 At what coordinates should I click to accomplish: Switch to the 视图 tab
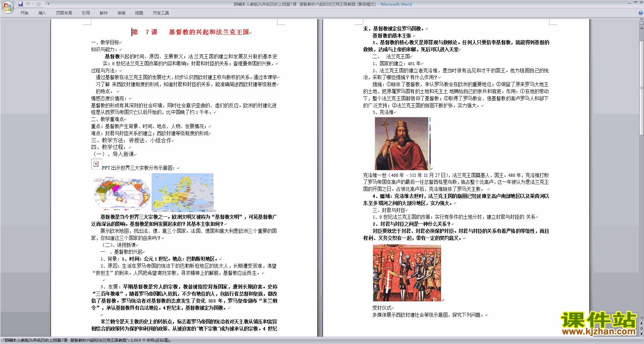(x=139, y=13)
